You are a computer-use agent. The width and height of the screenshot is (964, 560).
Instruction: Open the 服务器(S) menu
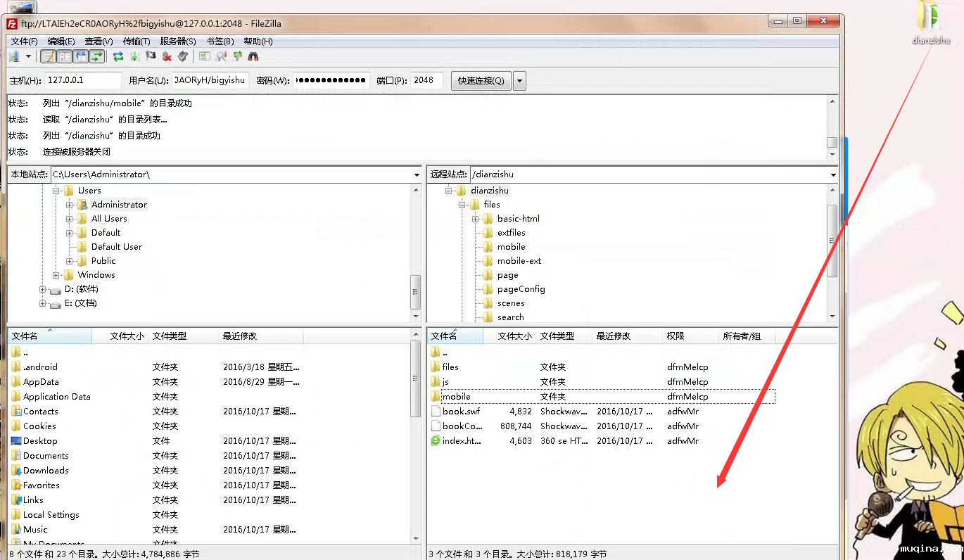click(x=178, y=42)
